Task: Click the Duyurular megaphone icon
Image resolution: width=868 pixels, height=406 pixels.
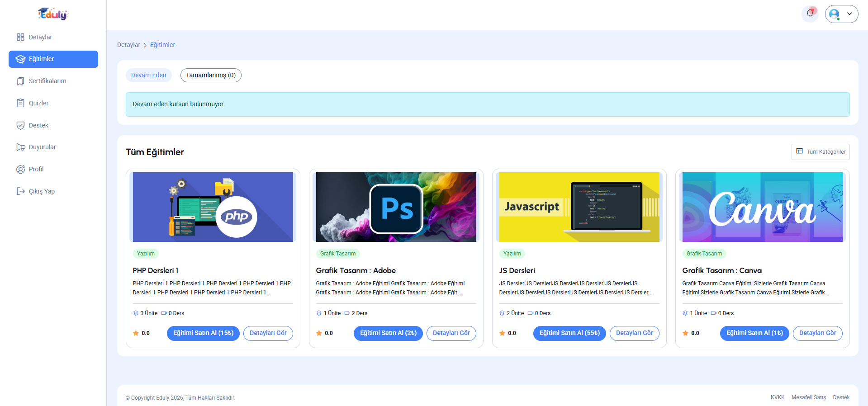Action: tap(20, 147)
